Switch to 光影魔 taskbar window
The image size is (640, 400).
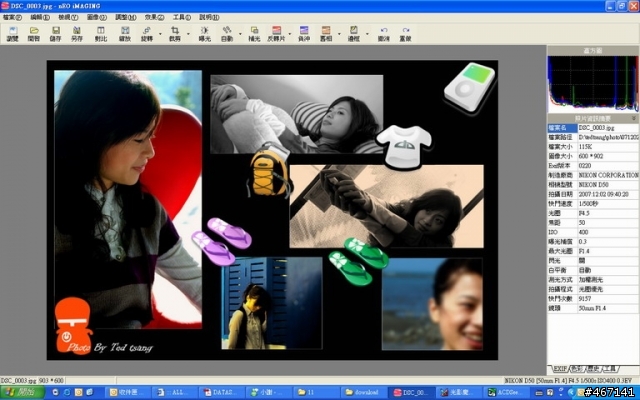(x=458, y=392)
